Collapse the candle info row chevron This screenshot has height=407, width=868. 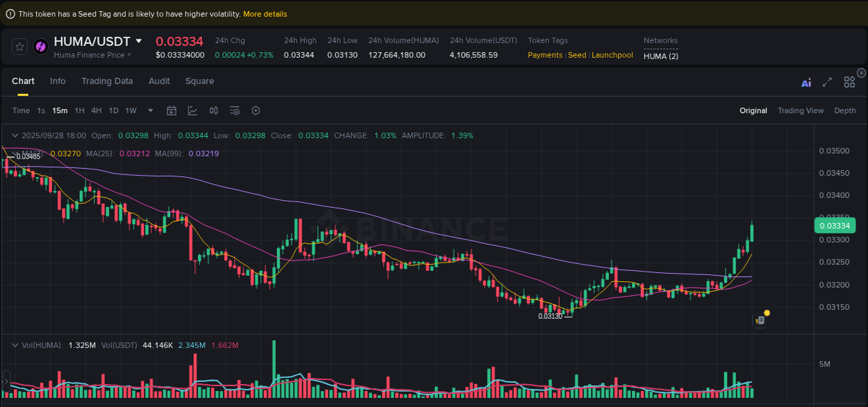pos(15,135)
